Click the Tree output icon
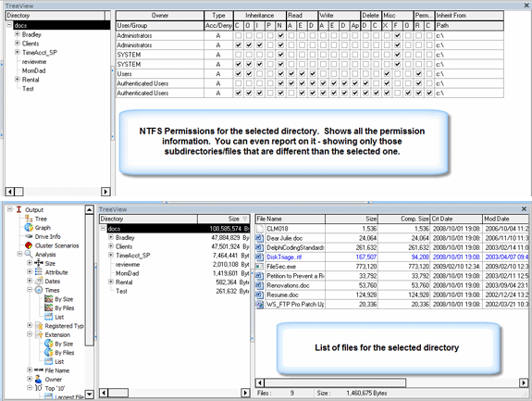Image resolution: width=532 pixels, height=401 pixels. [x=29, y=219]
